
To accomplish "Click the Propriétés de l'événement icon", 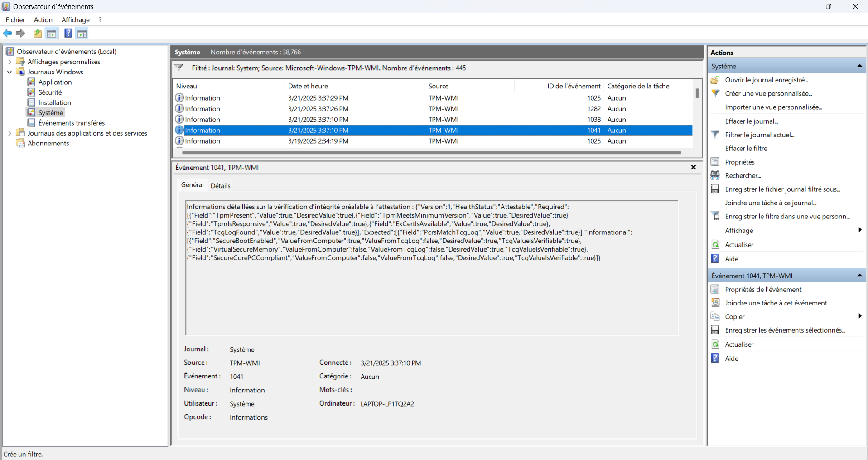I will (715, 289).
